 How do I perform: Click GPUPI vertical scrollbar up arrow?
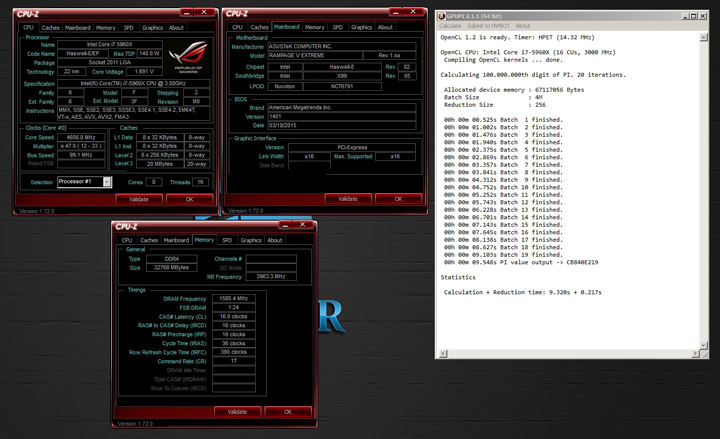(703, 37)
